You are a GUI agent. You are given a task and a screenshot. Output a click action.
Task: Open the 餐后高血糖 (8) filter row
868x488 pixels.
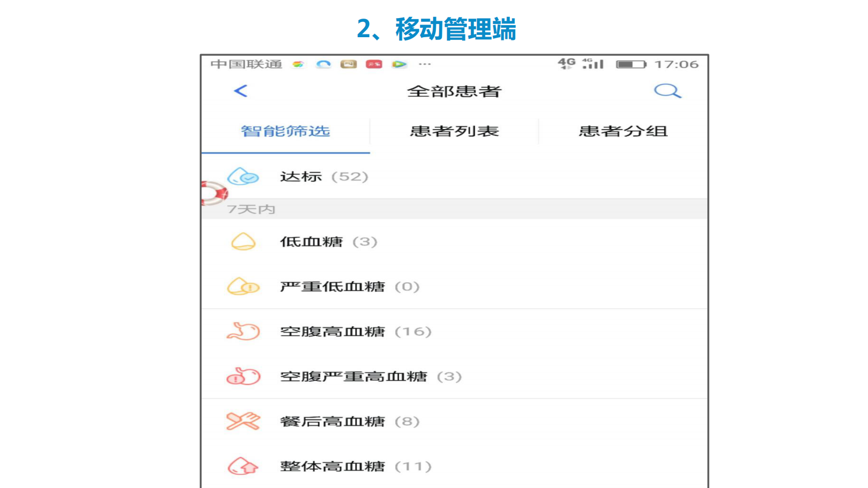point(455,421)
